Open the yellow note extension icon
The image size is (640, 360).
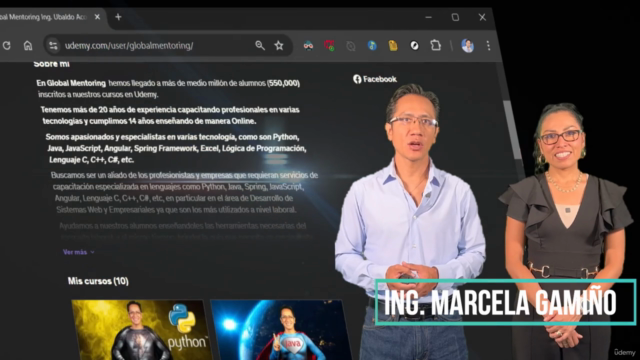point(393,45)
